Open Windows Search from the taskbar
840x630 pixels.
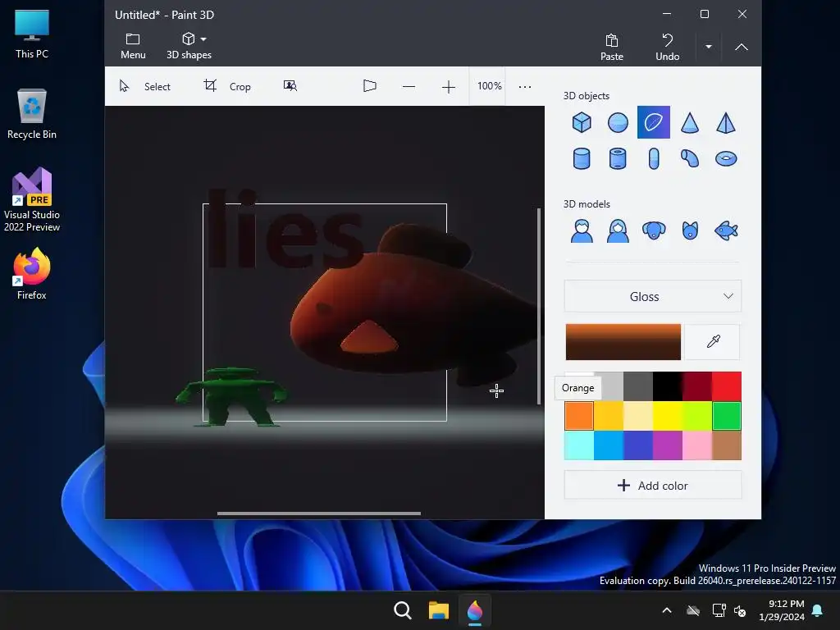coord(402,610)
